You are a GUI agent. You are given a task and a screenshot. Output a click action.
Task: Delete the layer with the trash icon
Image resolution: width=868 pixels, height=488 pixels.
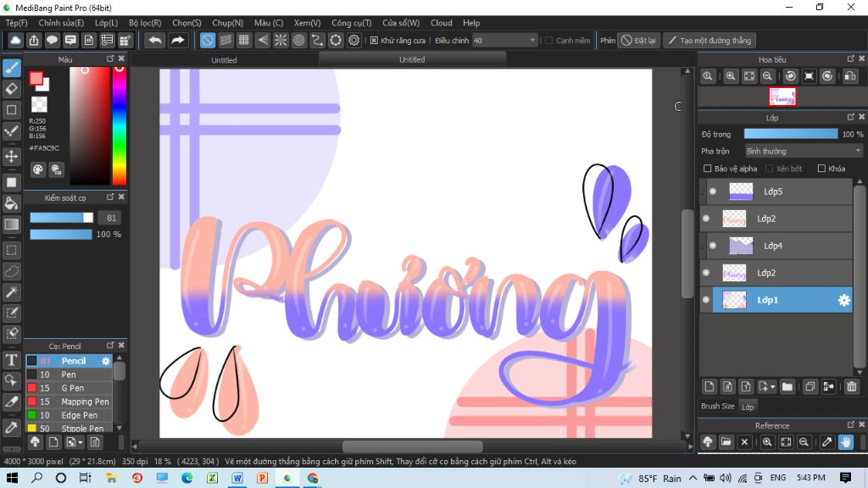(851, 386)
